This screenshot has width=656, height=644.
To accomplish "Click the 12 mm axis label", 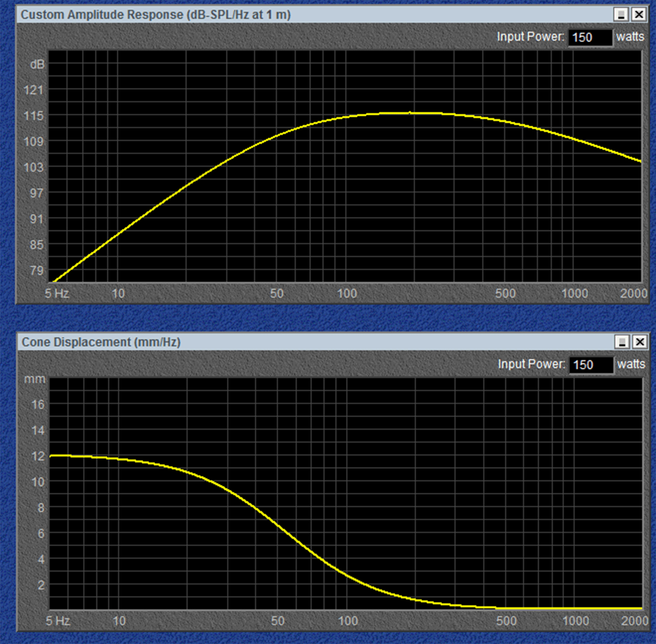I will [x=38, y=456].
